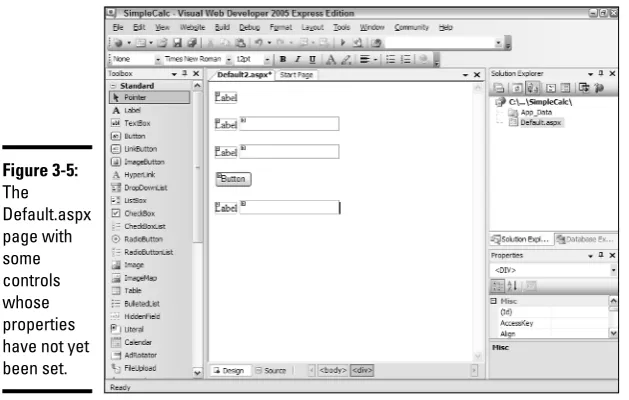Select the body tag in breadcrumb bar
Viewport: 629px width, 400px height.
[x=333, y=370]
